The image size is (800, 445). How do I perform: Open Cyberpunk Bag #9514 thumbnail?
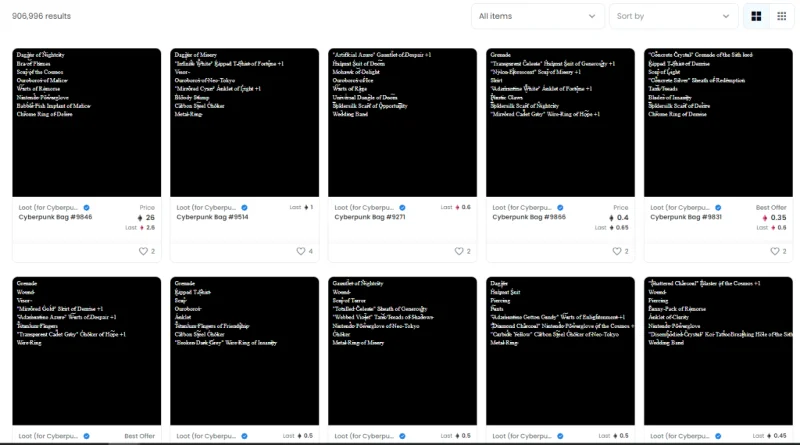[x=244, y=122]
